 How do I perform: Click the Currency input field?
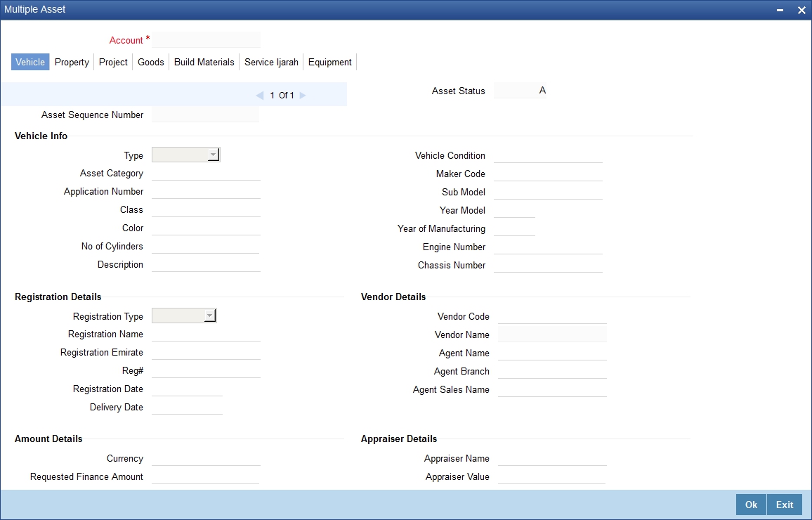coord(206,458)
